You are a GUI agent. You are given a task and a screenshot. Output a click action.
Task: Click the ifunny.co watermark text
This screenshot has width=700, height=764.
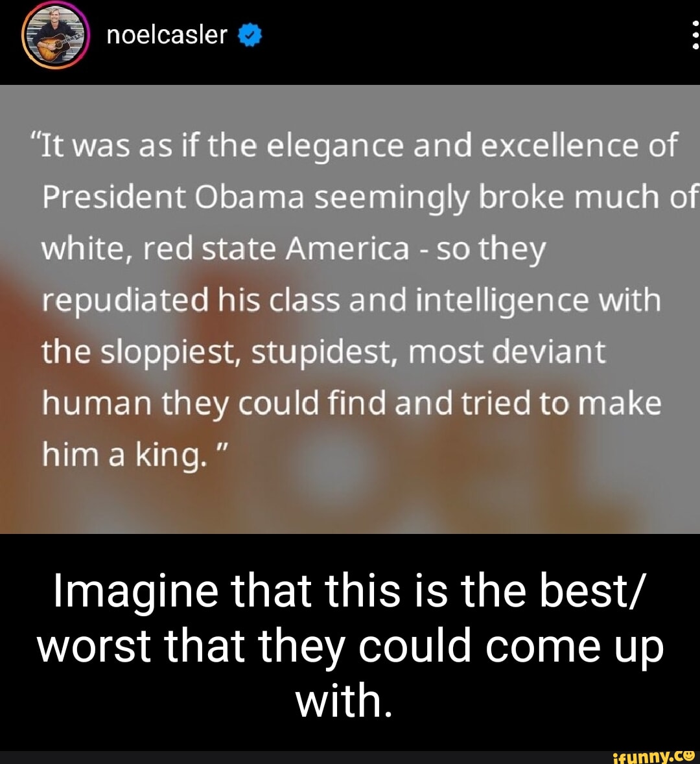(653, 756)
